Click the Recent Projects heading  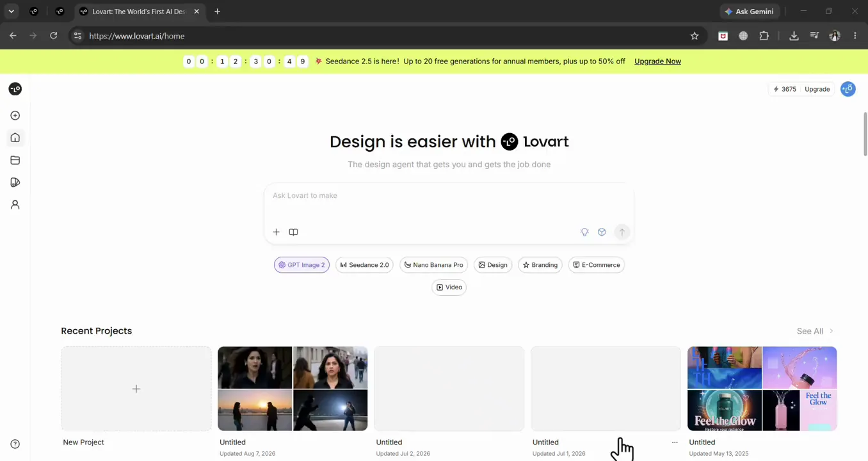click(x=97, y=331)
